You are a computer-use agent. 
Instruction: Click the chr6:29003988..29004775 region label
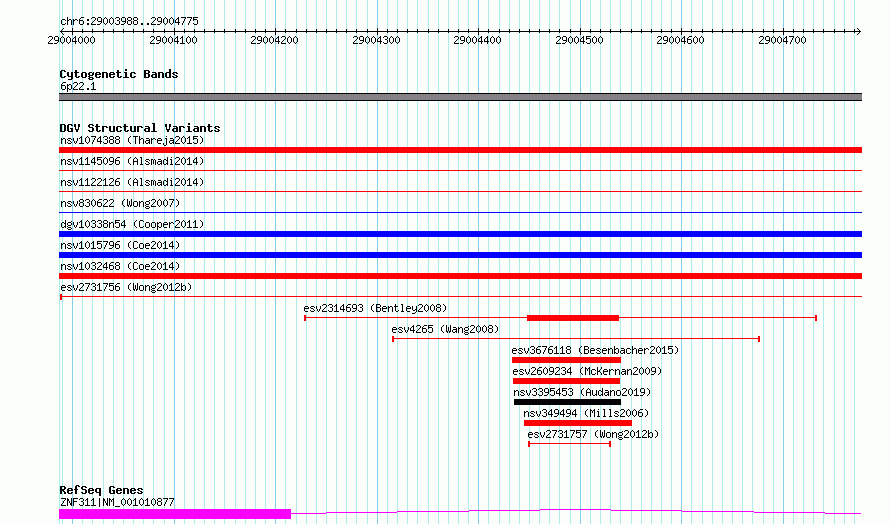pos(129,21)
